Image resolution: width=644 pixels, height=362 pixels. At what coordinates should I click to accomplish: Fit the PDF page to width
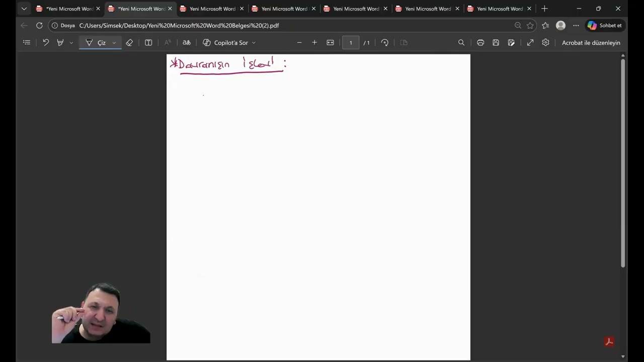click(330, 43)
